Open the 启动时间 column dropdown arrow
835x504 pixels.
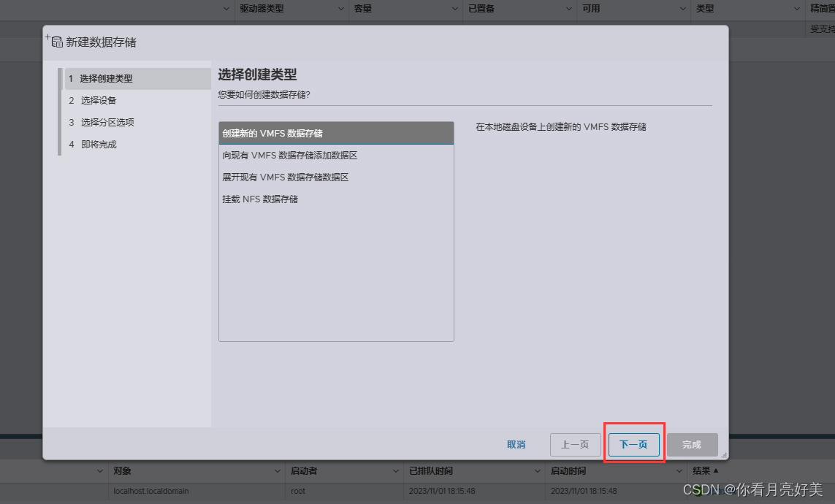pyautogui.click(x=679, y=471)
